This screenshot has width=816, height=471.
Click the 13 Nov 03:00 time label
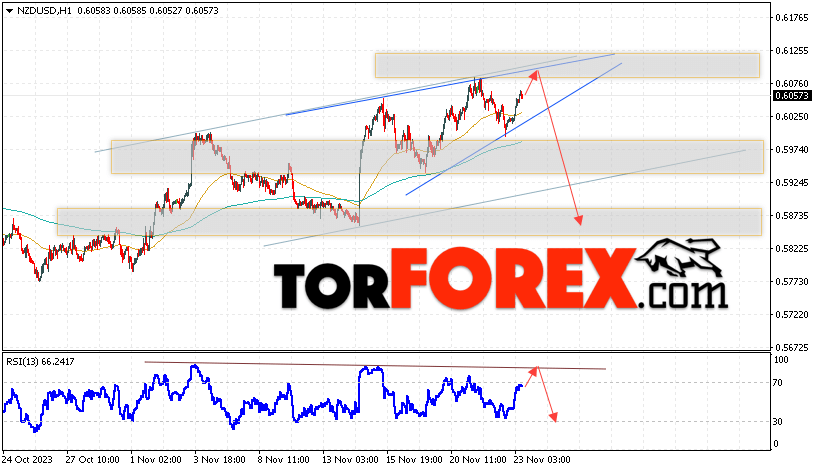tap(350, 460)
